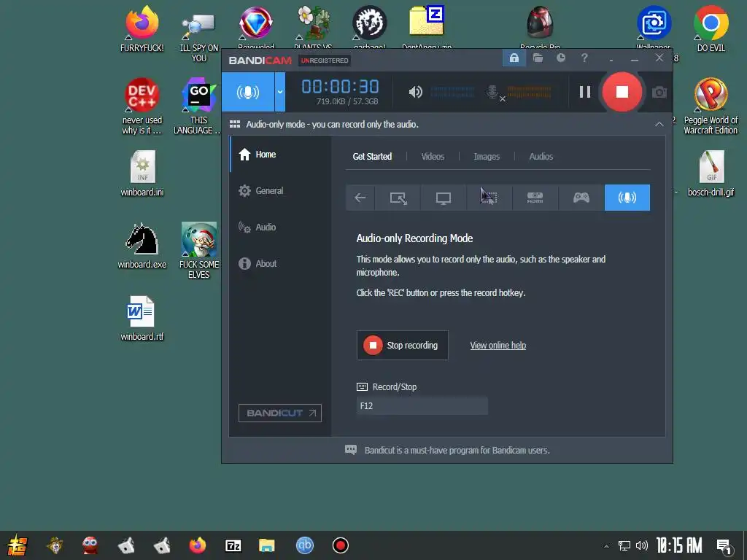
Task: Click the back arrow in the mode selector
Action: coord(360,198)
